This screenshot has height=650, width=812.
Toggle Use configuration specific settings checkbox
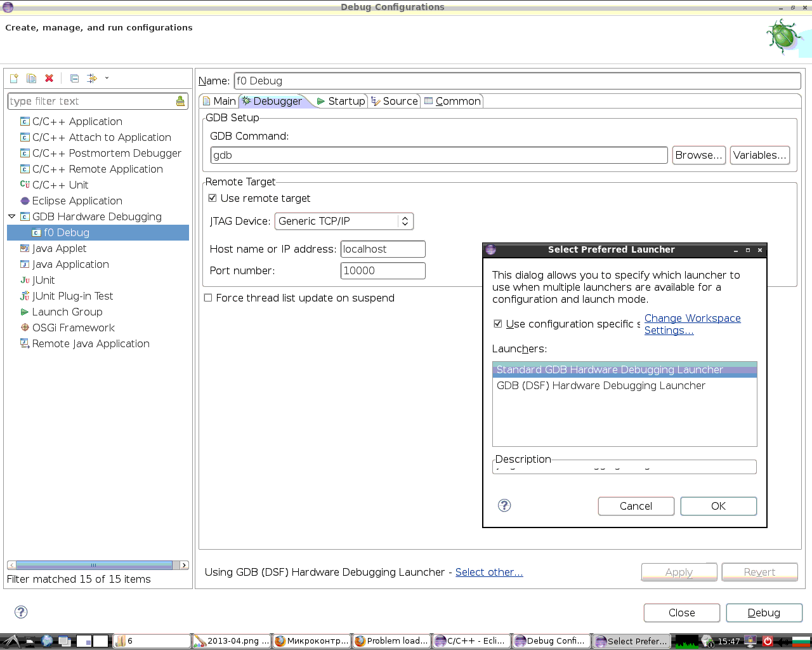[498, 324]
